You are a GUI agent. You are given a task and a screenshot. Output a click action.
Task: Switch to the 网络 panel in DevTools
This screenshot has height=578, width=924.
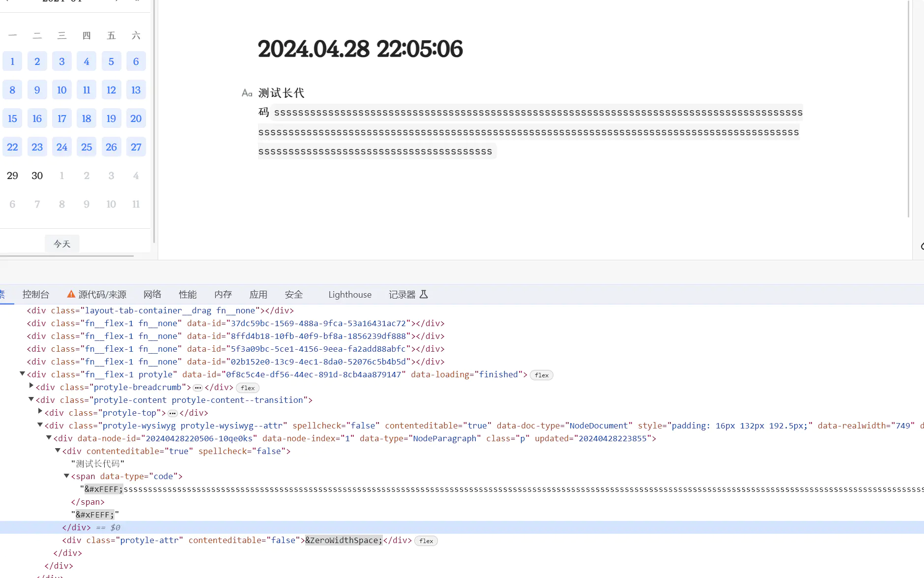[152, 294]
